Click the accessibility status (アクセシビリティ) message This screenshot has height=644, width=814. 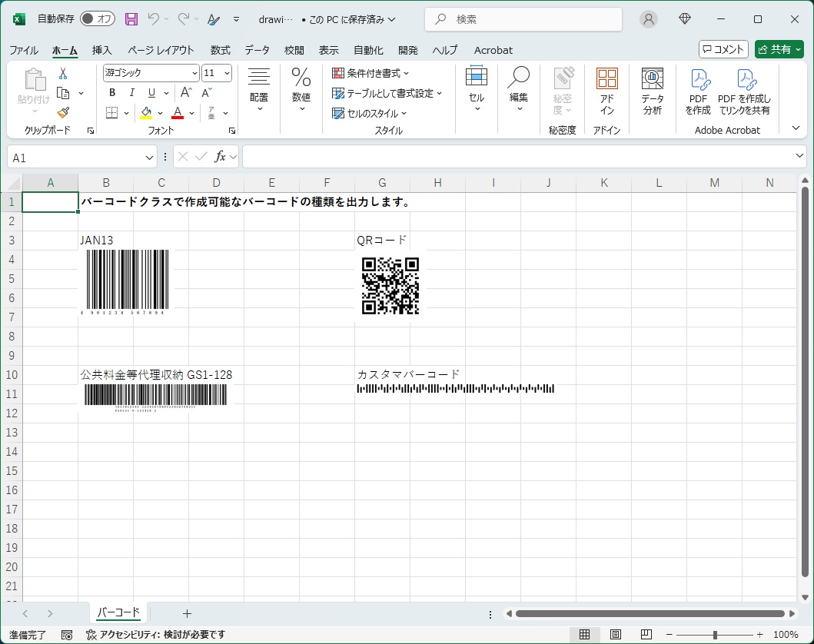click(156, 635)
